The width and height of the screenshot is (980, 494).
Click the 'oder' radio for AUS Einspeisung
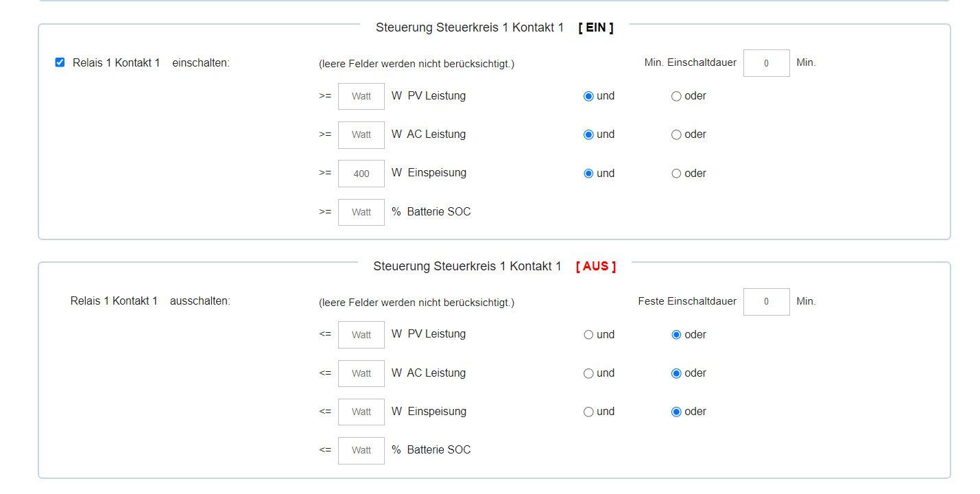pos(676,412)
